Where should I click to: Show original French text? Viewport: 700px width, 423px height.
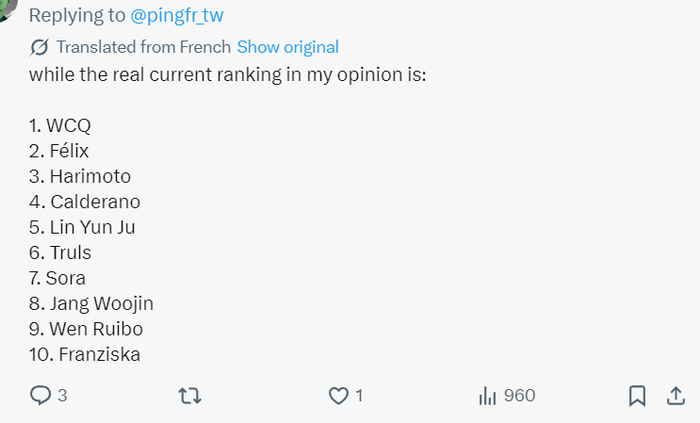coord(288,47)
